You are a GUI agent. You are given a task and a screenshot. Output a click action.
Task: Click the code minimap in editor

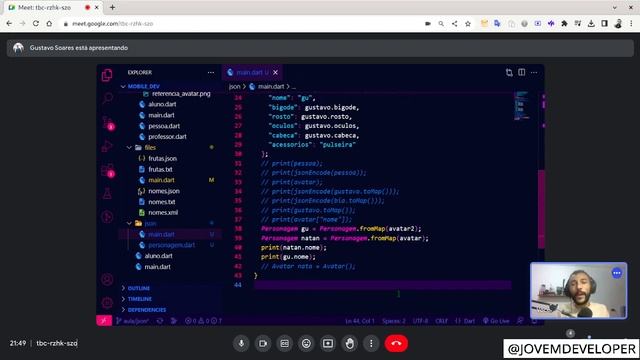click(x=521, y=106)
